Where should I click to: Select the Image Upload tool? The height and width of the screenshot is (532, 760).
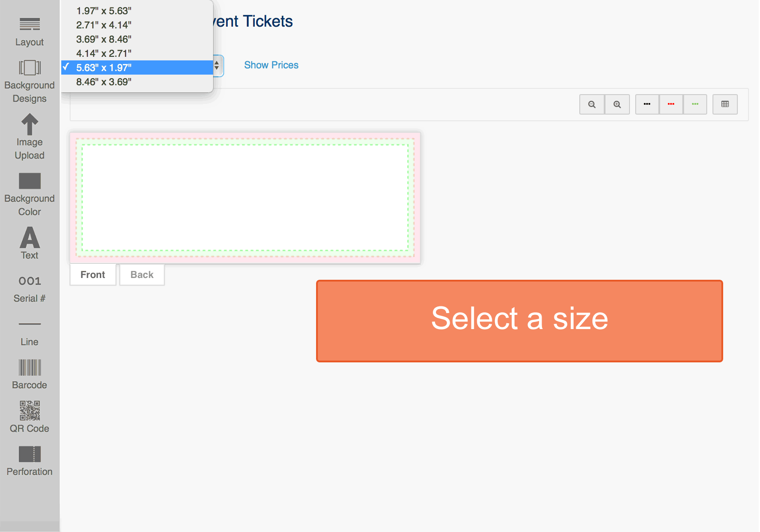point(29,137)
